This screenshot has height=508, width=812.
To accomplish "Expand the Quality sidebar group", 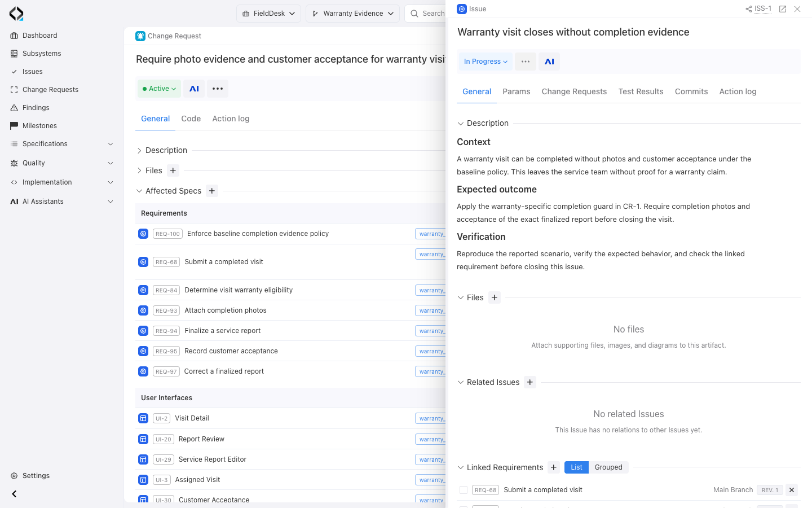I will pyautogui.click(x=62, y=163).
